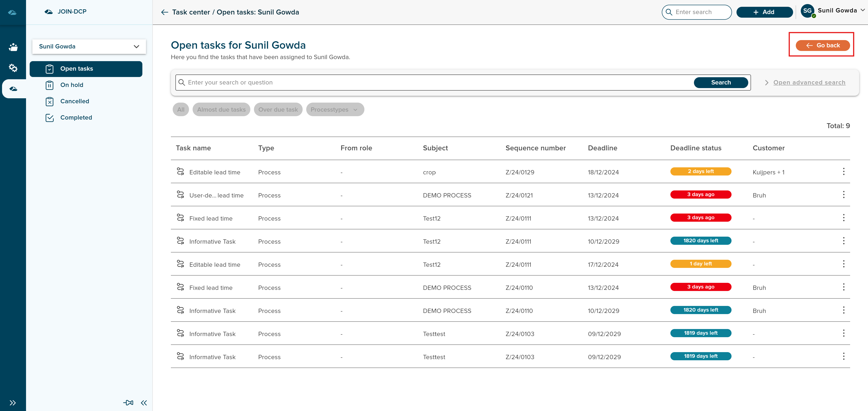Activate the All tasks filter chip
Viewport: 868px width, 411px height.
point(180,109)
